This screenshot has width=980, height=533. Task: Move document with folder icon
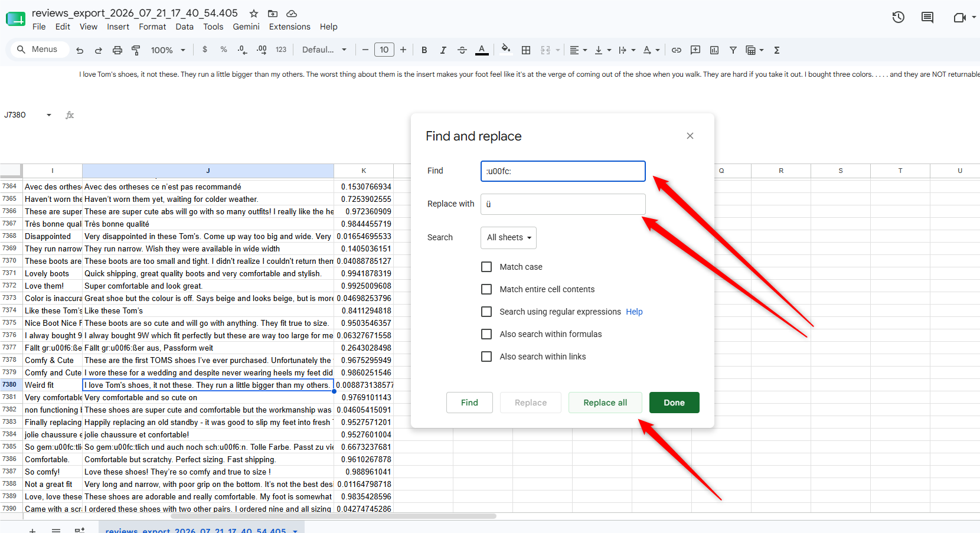273,14
